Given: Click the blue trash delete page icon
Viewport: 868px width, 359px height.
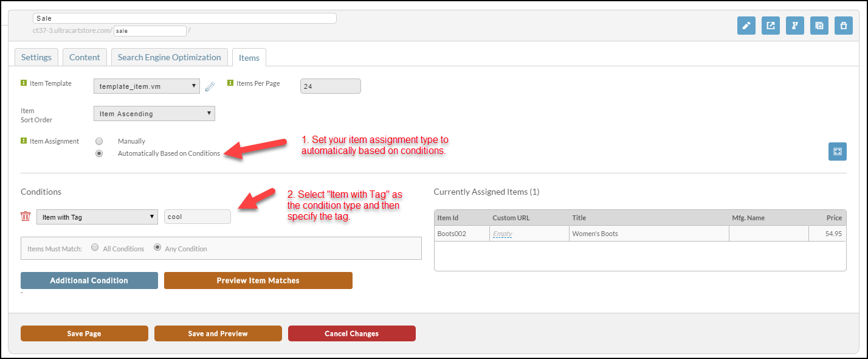Looking at the screenshot, I should [844, 26].
